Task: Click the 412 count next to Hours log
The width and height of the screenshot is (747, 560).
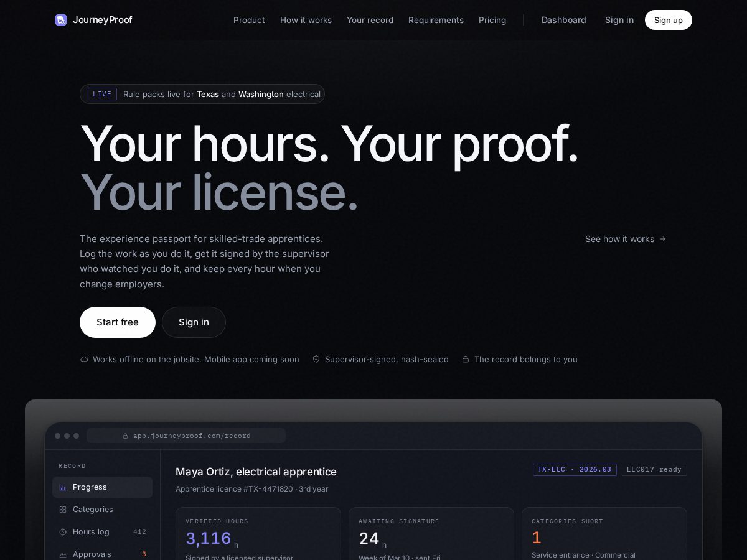Action: point(139,532)
